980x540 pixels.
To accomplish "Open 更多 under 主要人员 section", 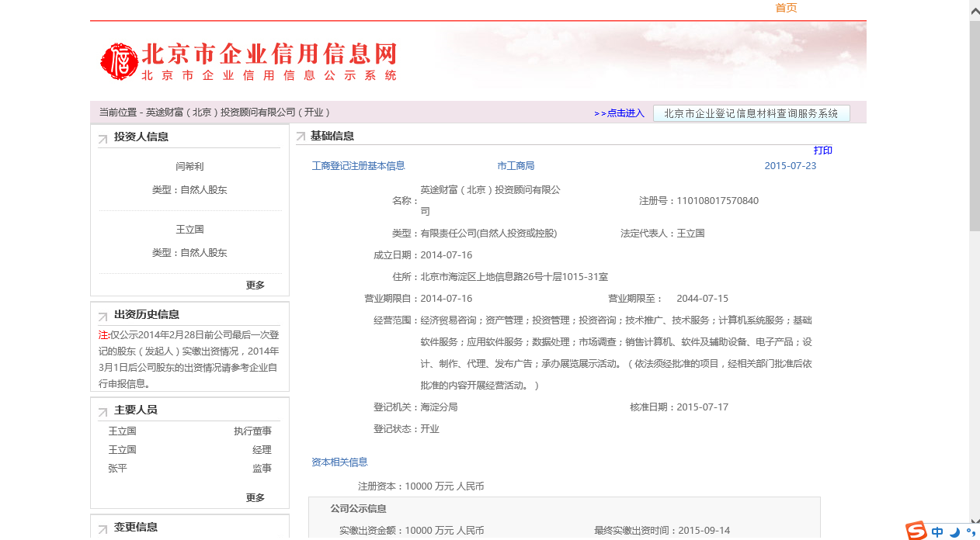I will 255,498.
